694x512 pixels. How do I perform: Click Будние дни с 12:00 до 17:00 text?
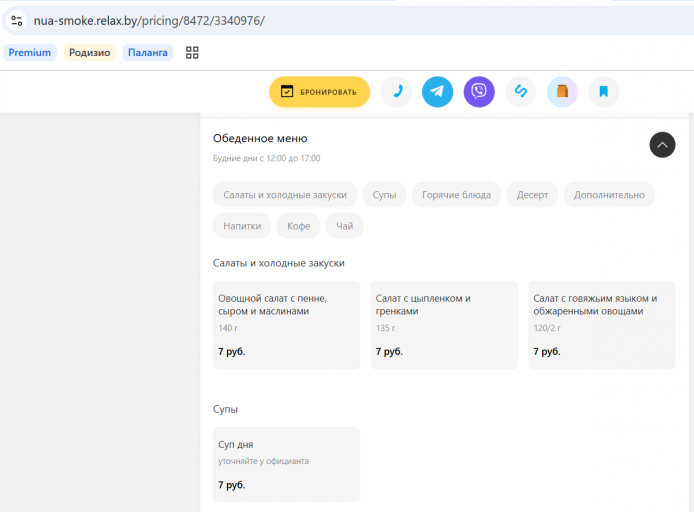(266, 158)
